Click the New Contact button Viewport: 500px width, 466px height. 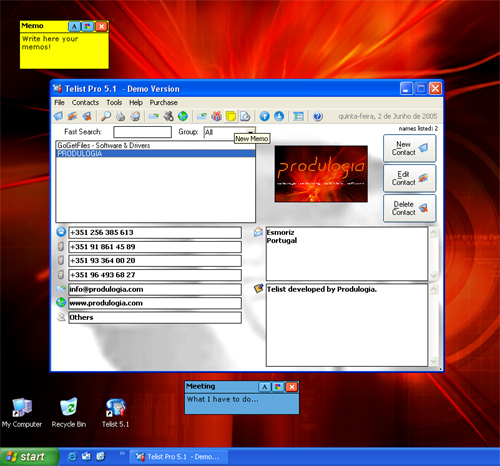409,148
